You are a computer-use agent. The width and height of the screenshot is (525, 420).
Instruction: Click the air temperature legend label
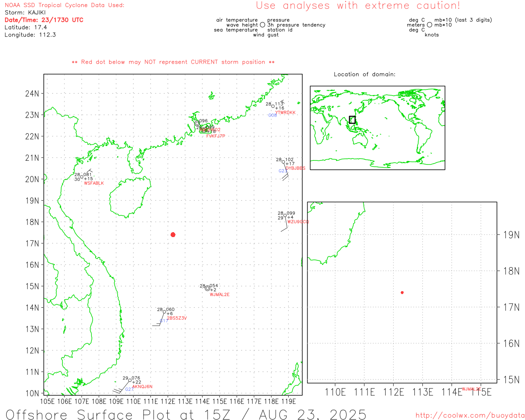[x=237, y=20]
